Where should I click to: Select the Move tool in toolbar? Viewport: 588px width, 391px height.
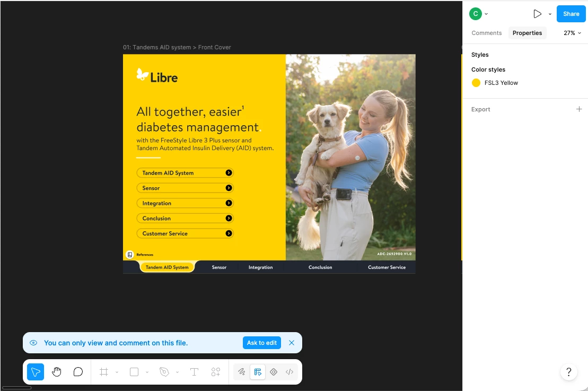tap(36, 372)
